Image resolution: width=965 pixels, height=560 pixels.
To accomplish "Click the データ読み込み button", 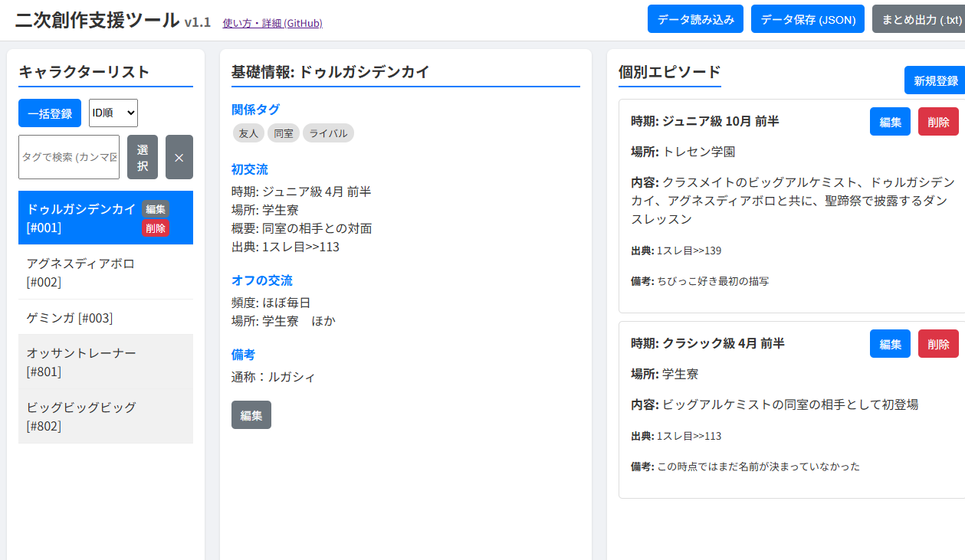I will click(x=695, y=19).
